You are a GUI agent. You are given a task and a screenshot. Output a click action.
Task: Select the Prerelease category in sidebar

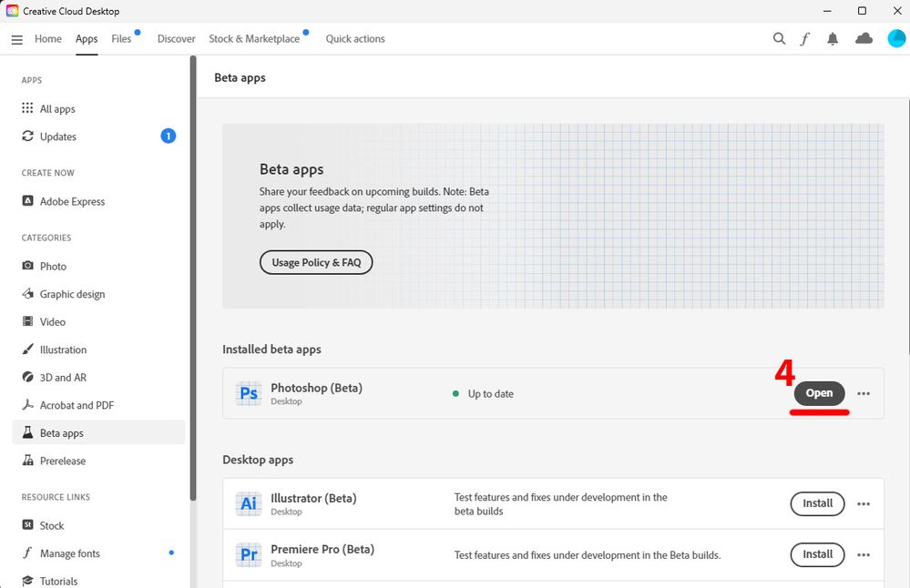coord(63,461)
